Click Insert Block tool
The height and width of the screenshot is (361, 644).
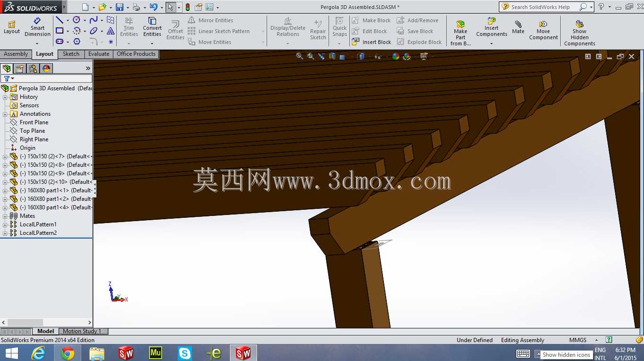coord(371,42)
